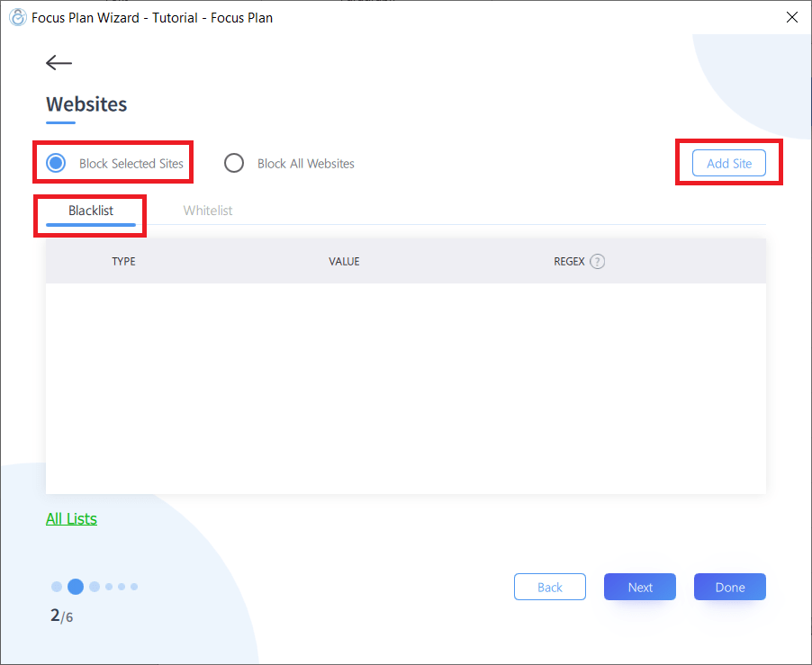The width and height of the screenshot is (812, 665).
Task: Jump to the first step progress dot
Action: tap(57, 587)
